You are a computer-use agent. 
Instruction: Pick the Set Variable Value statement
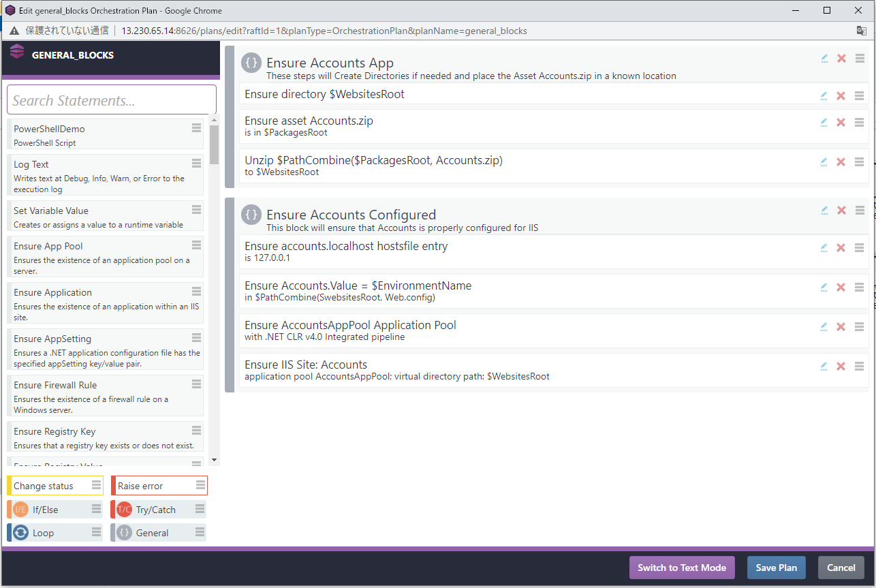click(106, 217)
